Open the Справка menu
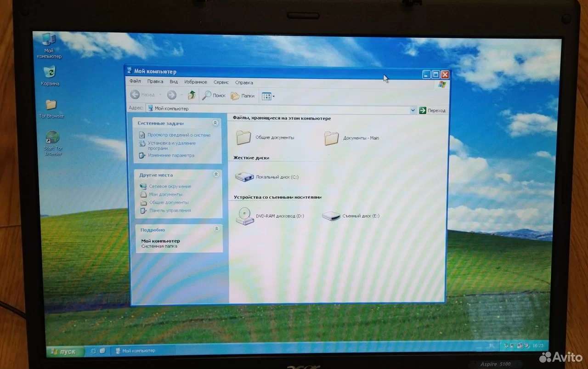Screen dimensions: 588x369 click(244, 83)
